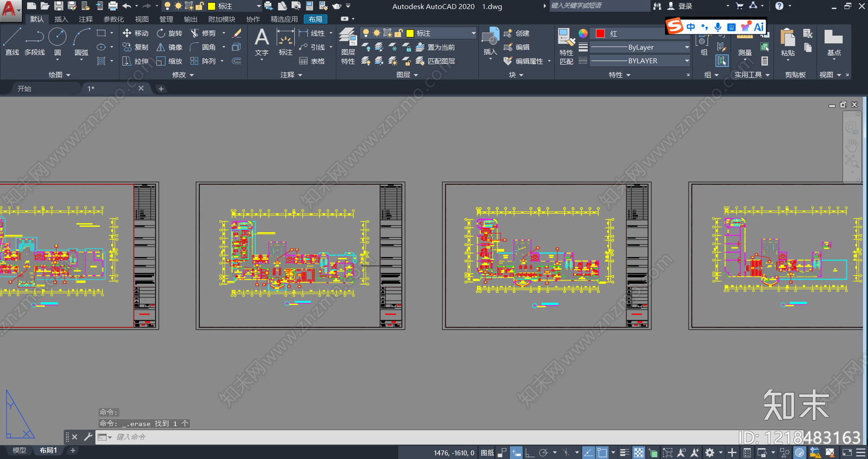
Task: Toggle ortho mode in status bar
Action: pos(529,452)
